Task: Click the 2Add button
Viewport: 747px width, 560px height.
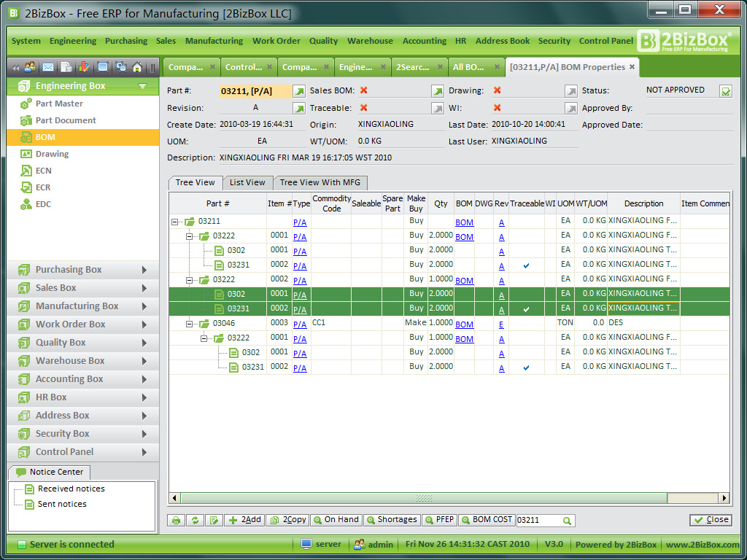Action: point(245,520)
